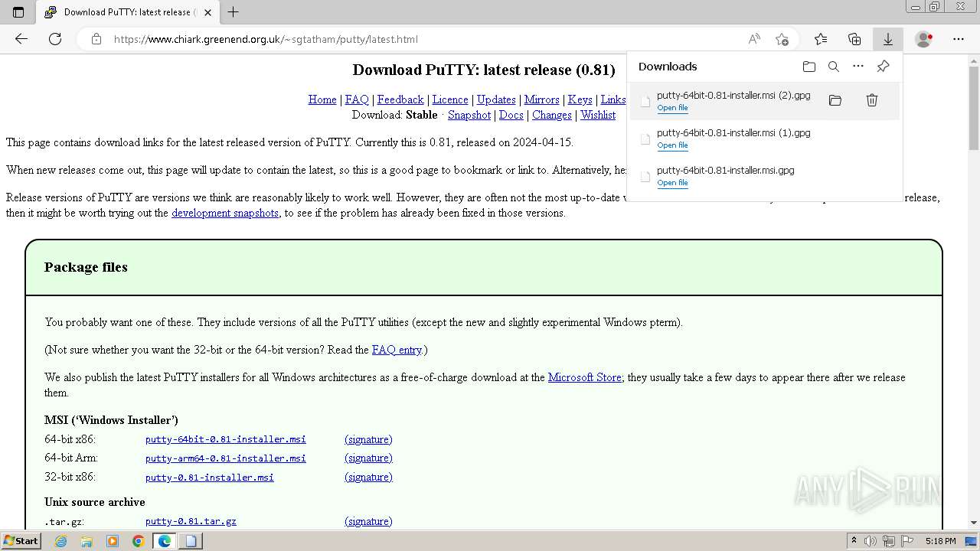Screen dimensions: 980x551
Task: Open the Mirrors link
Action: coord(541,99)
